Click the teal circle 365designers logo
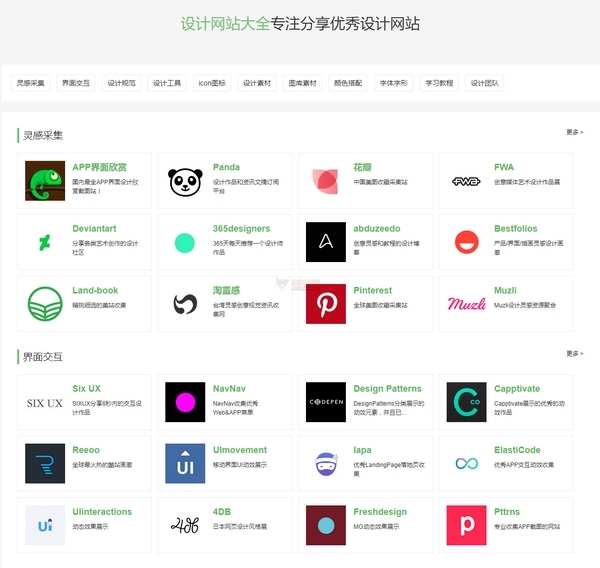This screenshot has height=568, width=600. tap(185, 243)
